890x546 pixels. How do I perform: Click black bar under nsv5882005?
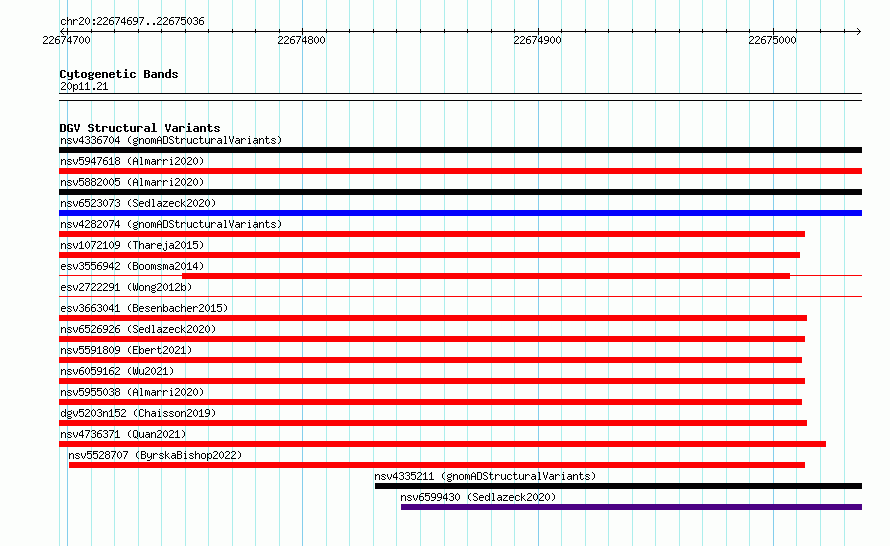460,192
